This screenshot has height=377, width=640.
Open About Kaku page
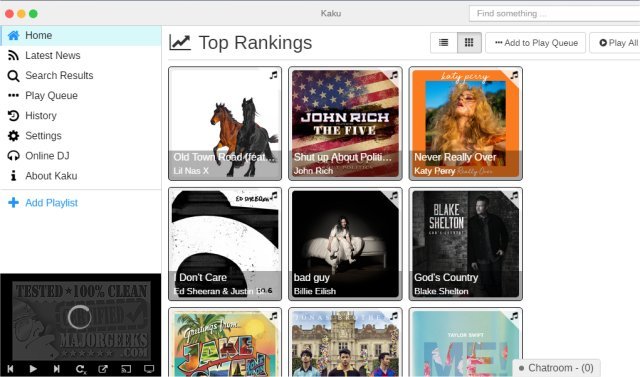pos(80,175)
